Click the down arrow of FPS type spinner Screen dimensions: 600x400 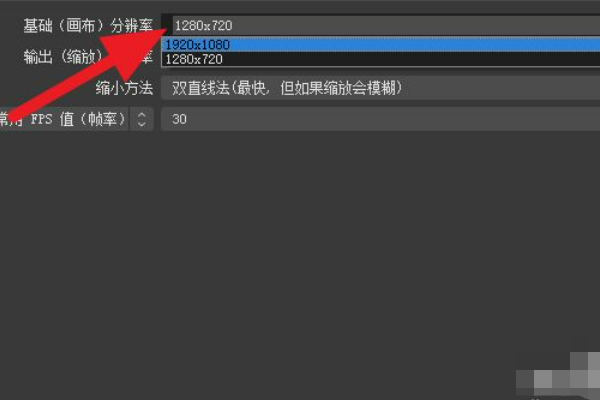click(x=142, y=124)
